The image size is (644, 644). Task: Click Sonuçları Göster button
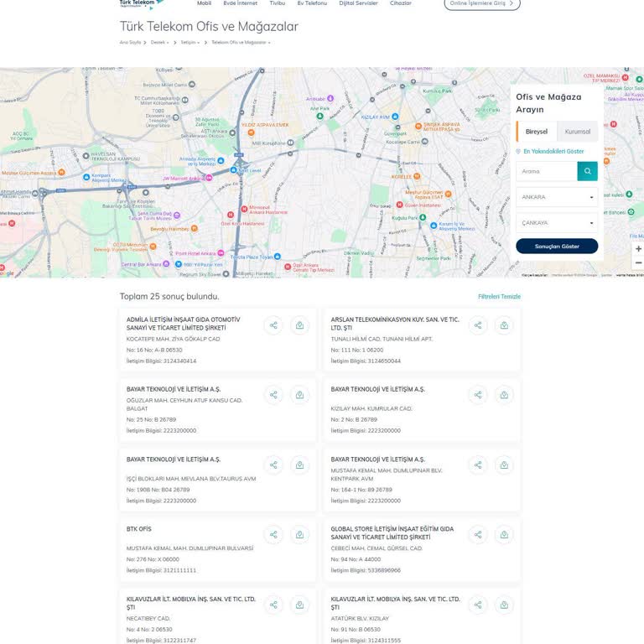(x=557, y=246)
